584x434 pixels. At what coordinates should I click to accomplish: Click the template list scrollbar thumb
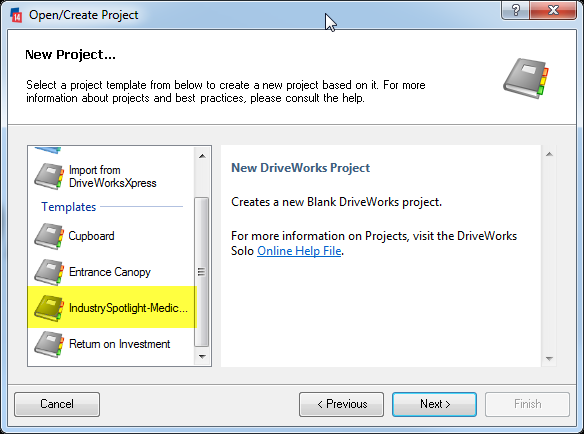point(201,272)
